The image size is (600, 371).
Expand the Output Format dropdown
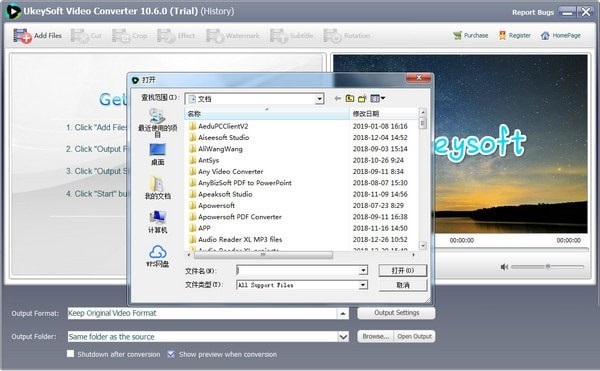point(343,314)
